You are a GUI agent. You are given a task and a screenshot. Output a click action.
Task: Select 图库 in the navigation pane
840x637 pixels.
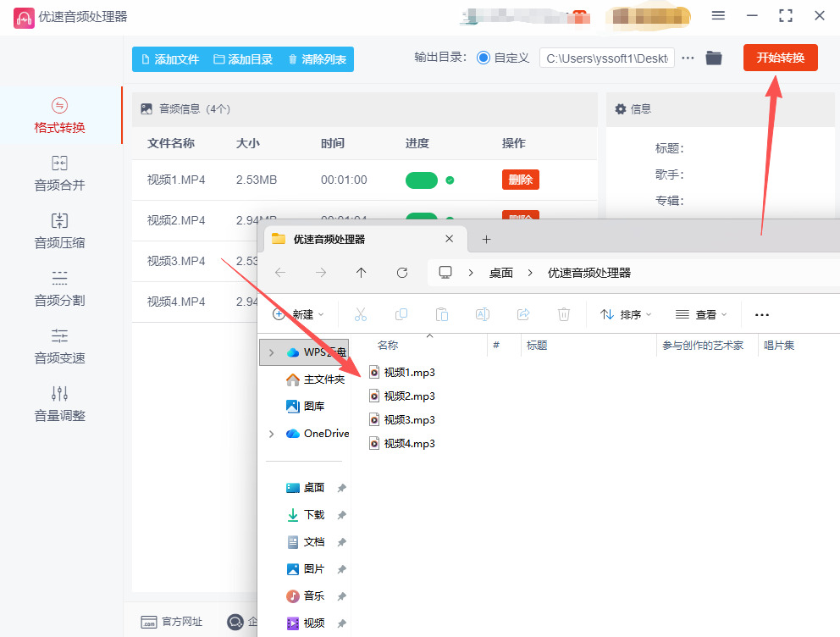click(x=306, y=406)
